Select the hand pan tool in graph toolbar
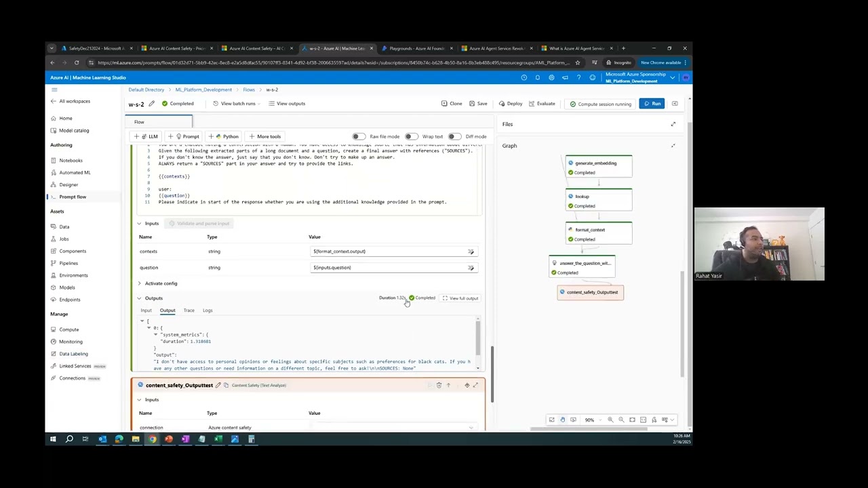The width and height of the screenshot is (868, 488). [562, 420]
